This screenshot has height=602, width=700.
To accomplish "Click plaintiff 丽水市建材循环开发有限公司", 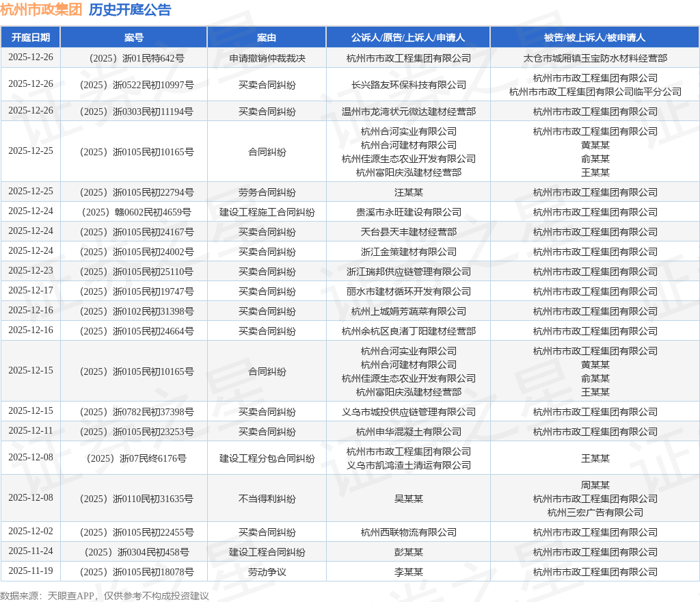I will (409, 291).
